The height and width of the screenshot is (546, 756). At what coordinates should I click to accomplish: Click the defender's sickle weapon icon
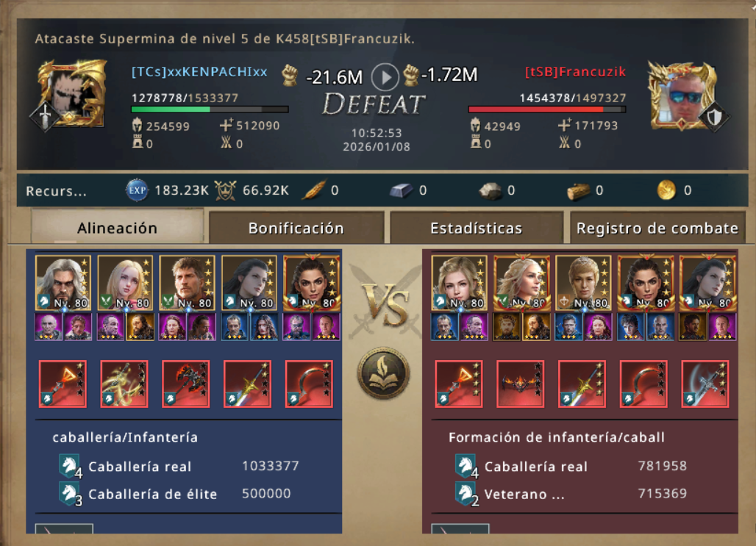point(643,384)
